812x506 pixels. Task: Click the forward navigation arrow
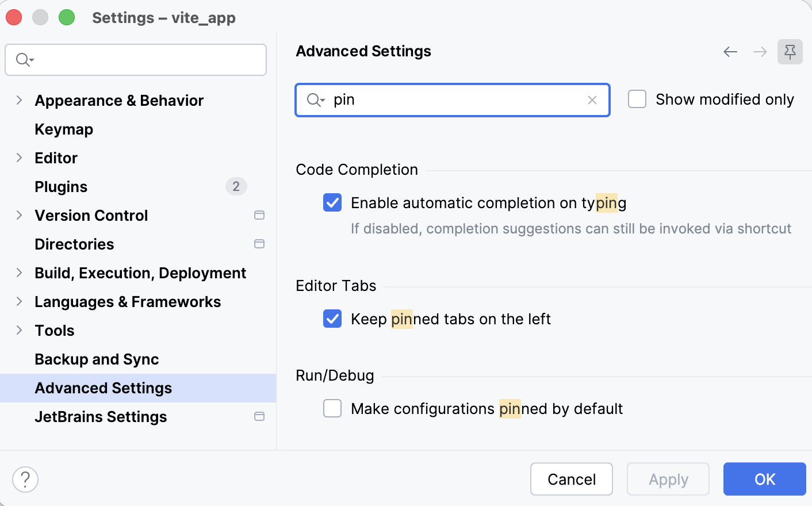[x=760, y=52]
